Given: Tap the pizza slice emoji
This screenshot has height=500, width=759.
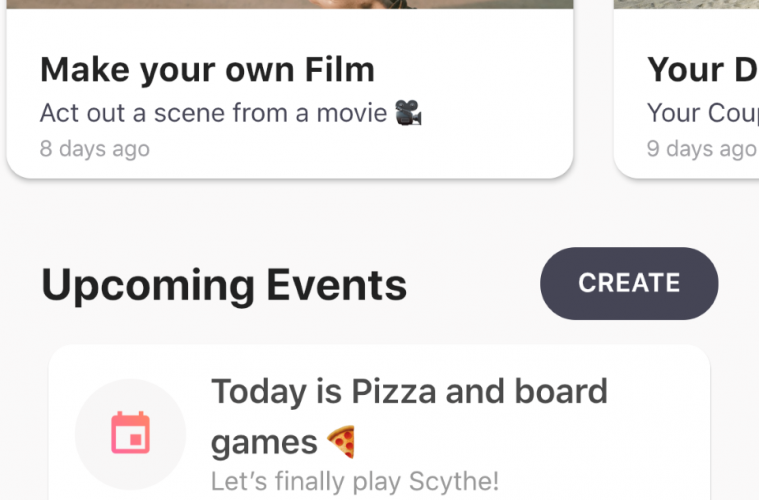Looking at the screenshot, I should [341, 440].
